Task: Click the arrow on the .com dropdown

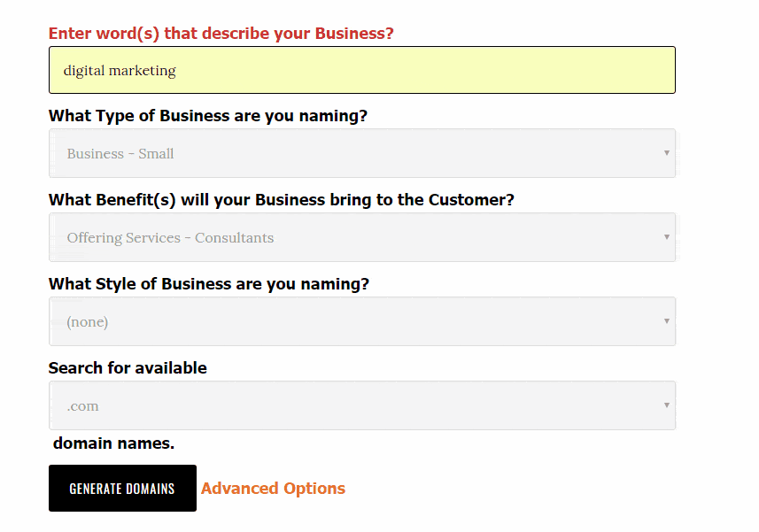Action: (x=666, y=405)
